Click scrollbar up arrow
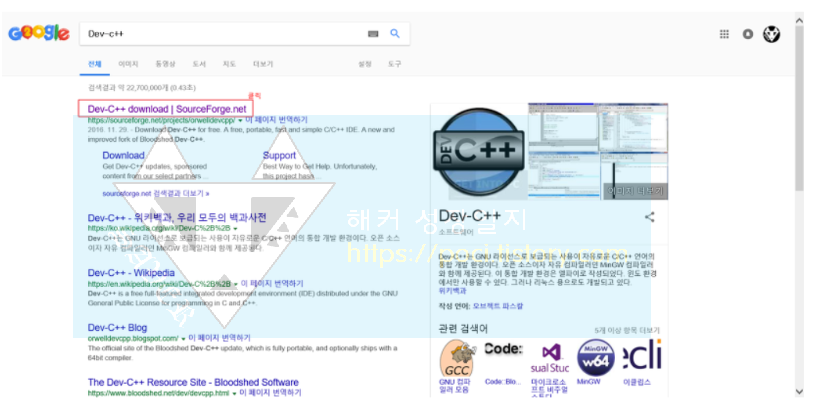The image size is (820, 414). [799, 21]
